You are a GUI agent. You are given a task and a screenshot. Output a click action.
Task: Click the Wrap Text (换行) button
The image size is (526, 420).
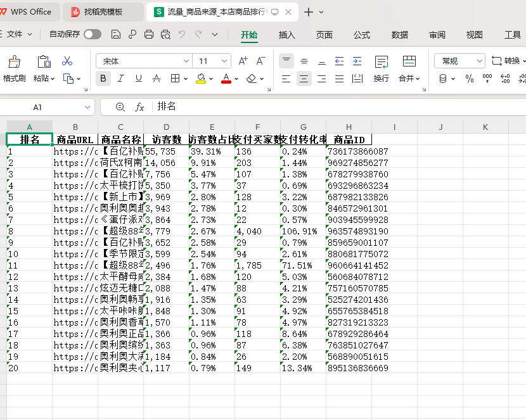click(x=382, y=69)
